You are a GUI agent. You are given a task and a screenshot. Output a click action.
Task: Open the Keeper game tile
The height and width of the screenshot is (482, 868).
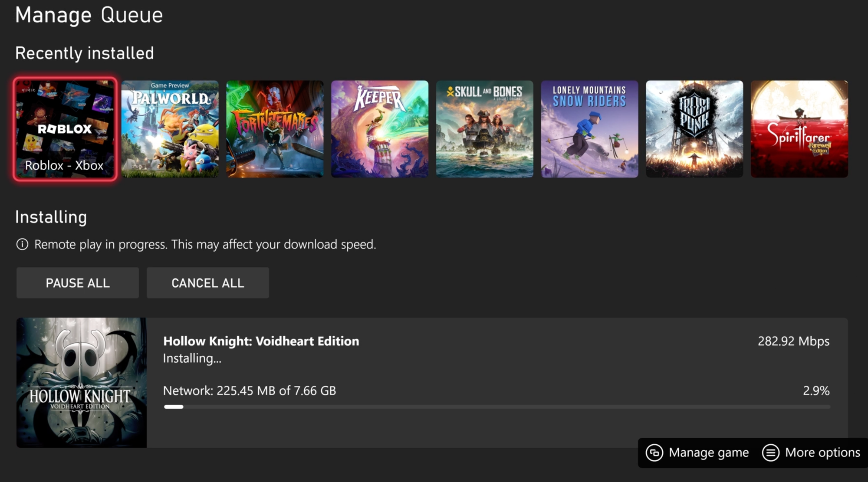(x=380, y=129)
